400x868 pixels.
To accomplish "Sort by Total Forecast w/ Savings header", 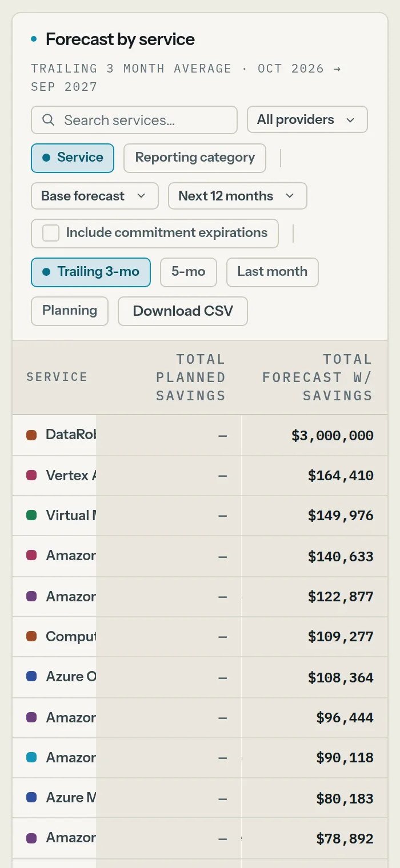I will click(317, 377).
